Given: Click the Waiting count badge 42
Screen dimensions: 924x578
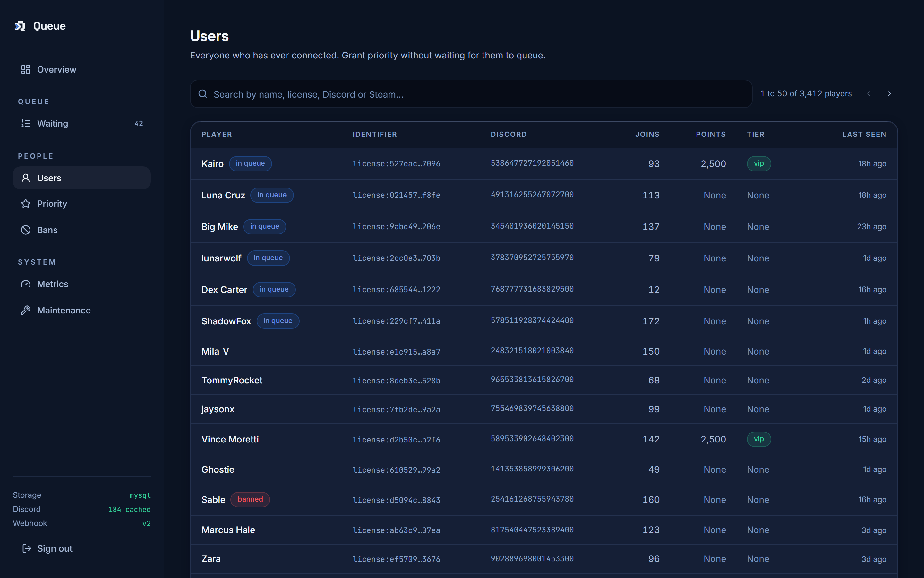Looking at the screenshot, I should 139,124.
